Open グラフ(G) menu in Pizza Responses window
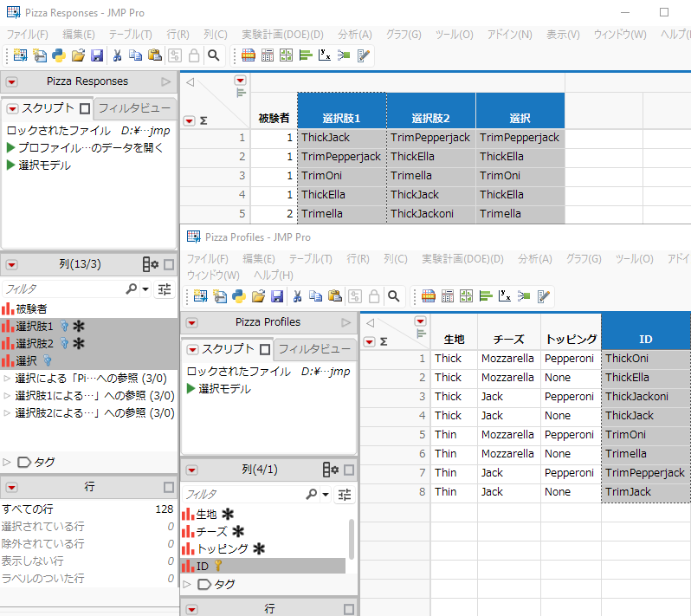The width and height of the screenshot is (691, 616). coord(404,35)
